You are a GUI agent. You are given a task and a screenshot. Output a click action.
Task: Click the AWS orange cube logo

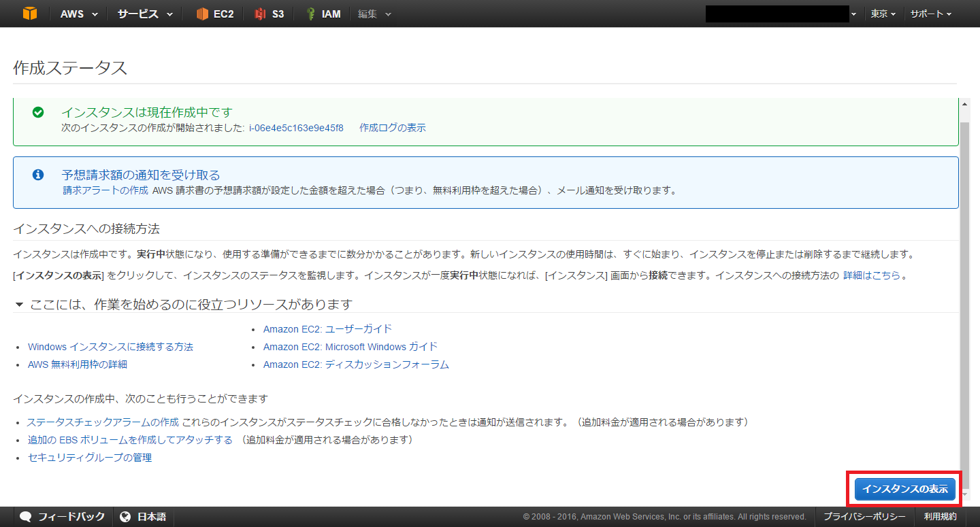(29, 14)
